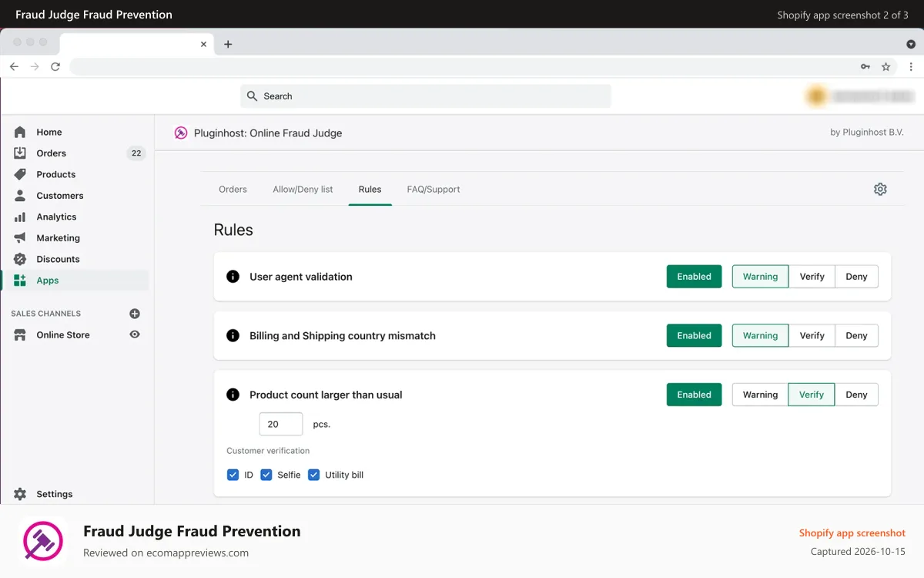Open a new browser tab with plus
This screenshot has width=924, height=578.
228,44
